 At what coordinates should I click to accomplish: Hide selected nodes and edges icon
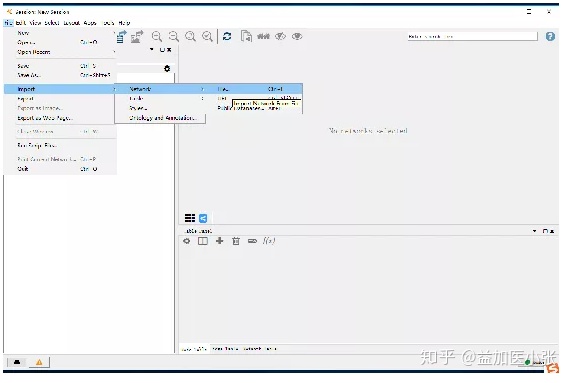click(x=280, y=36)
